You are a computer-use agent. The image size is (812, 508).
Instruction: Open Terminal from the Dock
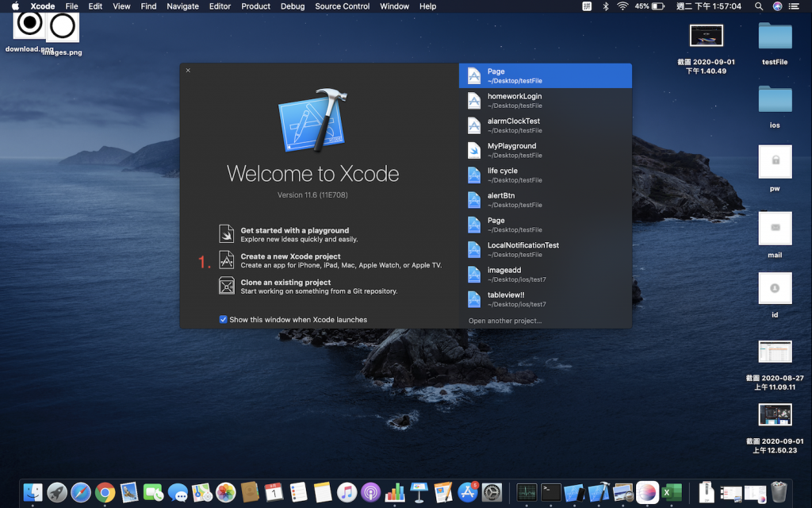[x=551, y=492]
